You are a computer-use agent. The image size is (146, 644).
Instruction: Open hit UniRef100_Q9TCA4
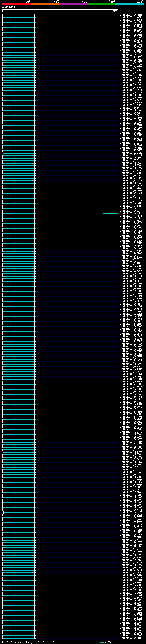coord(131,27)
